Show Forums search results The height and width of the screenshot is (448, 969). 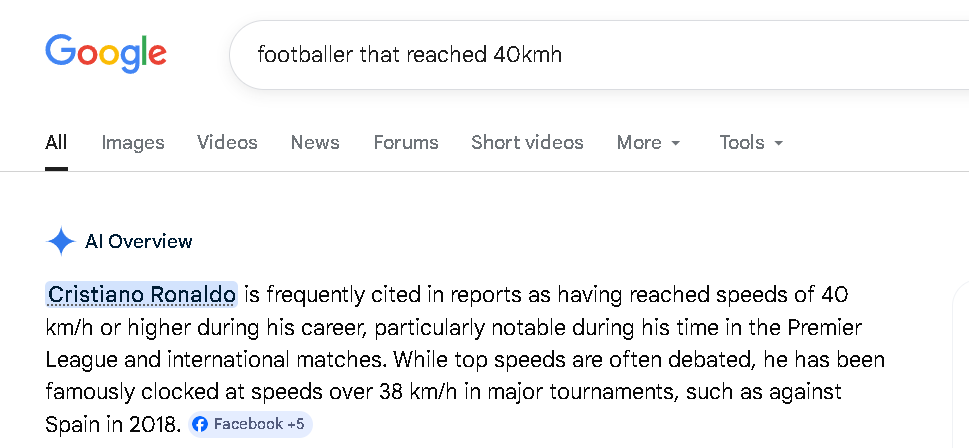(406, 142)
